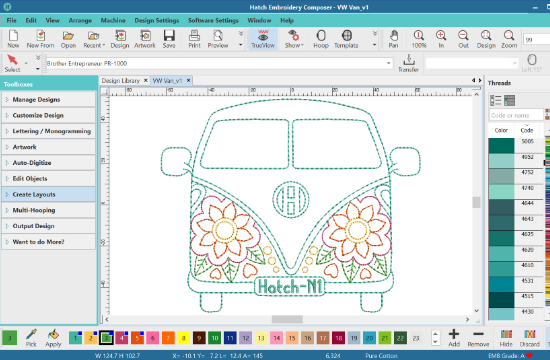Sort threads by Code column header
Screen dimensions: 550x360
coord(526,130)
